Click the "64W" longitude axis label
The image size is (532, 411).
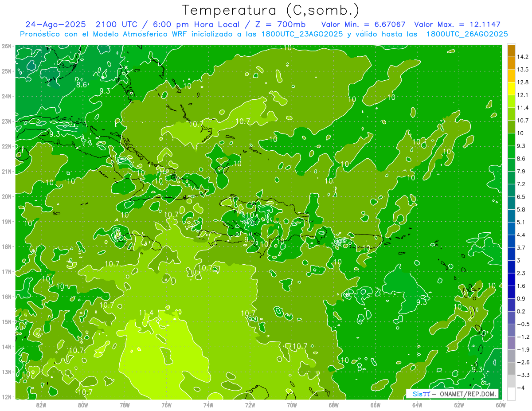pos(417,405)
